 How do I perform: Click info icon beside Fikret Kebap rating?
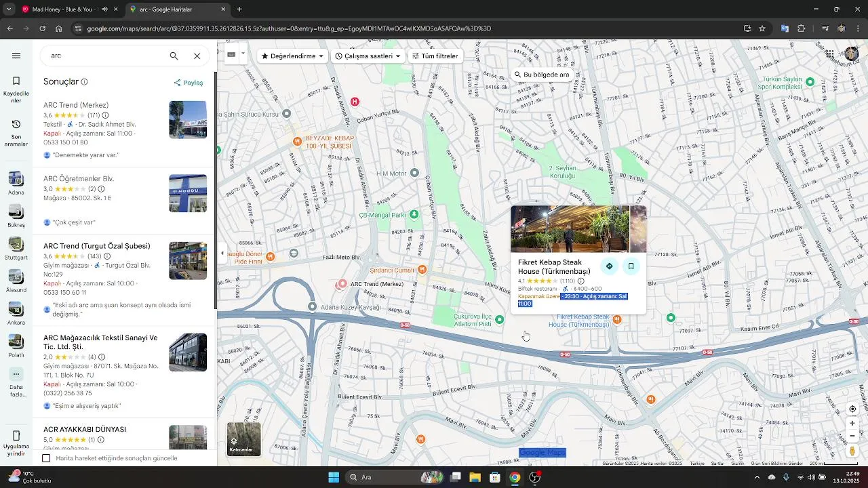580,281
